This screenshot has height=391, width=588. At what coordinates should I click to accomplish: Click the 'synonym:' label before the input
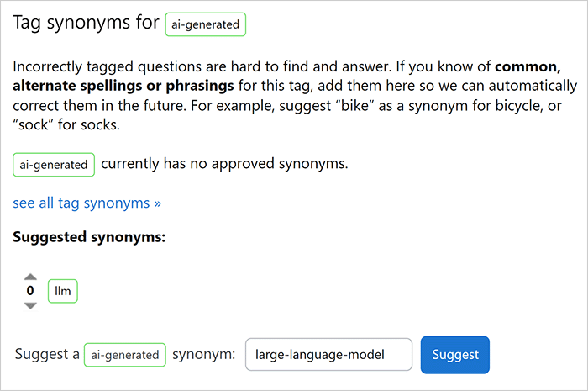click(x=203, y=354)
